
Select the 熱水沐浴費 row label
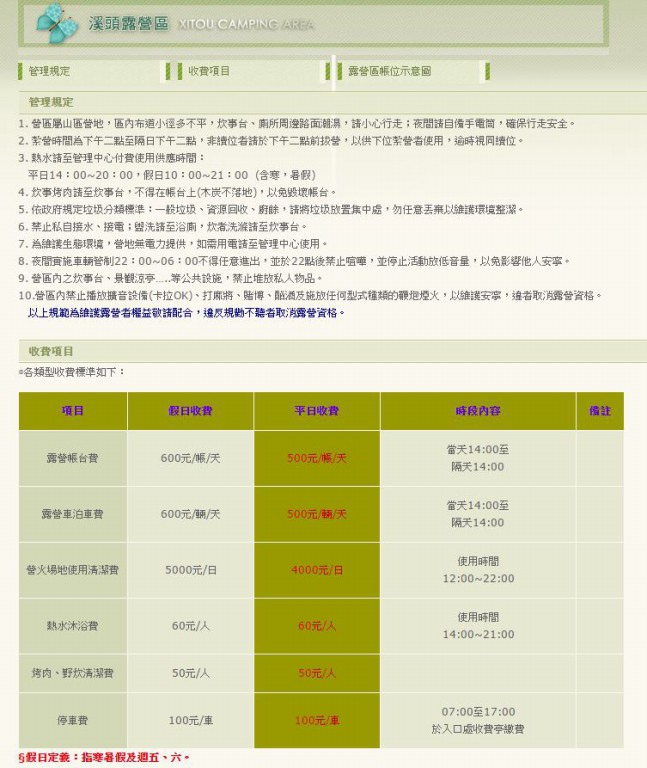[72, 625]
